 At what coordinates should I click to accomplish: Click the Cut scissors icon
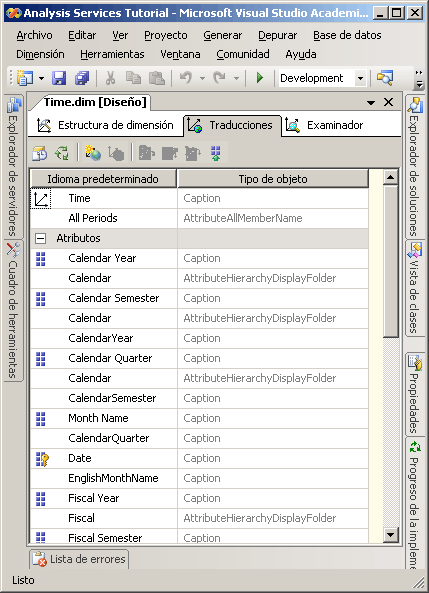pyautogui.click(x=110, y=78)
